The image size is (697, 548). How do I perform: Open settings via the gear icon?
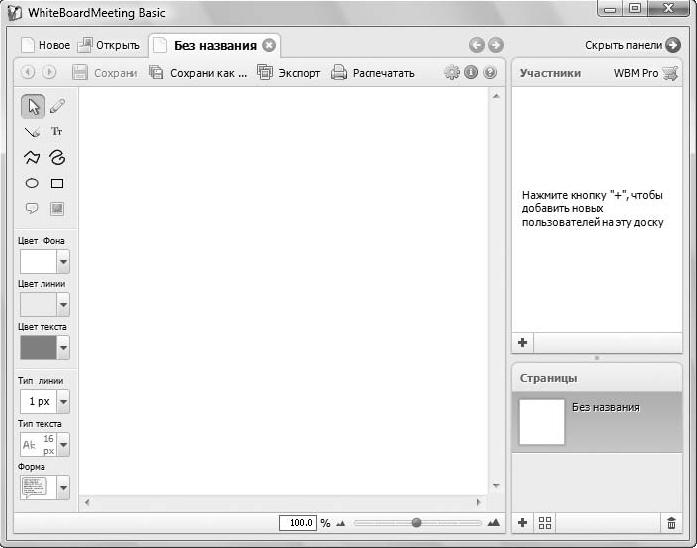(452, 72)
